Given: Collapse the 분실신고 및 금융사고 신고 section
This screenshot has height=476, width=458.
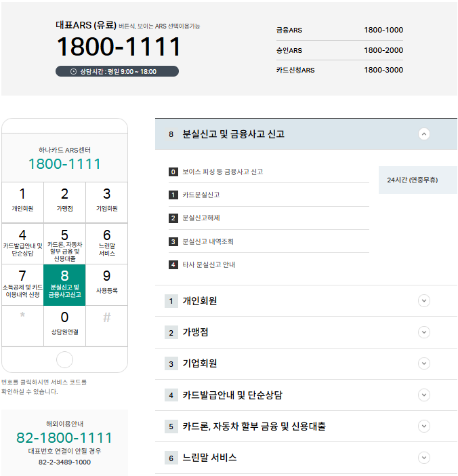Looking at the screenshot, I should (424, 134).
